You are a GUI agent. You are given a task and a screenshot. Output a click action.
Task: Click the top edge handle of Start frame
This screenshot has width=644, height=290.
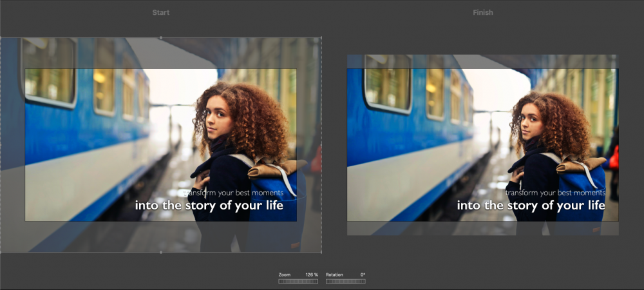160,38
